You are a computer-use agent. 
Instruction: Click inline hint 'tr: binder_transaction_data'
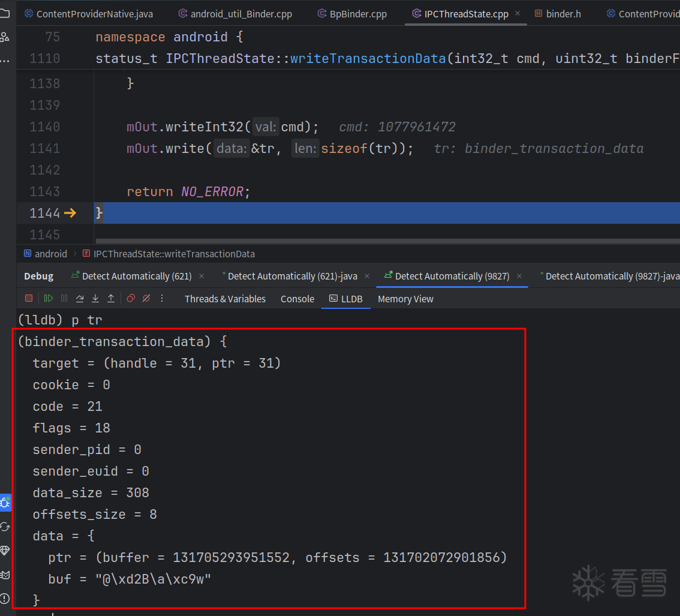[x=538, y=148]
